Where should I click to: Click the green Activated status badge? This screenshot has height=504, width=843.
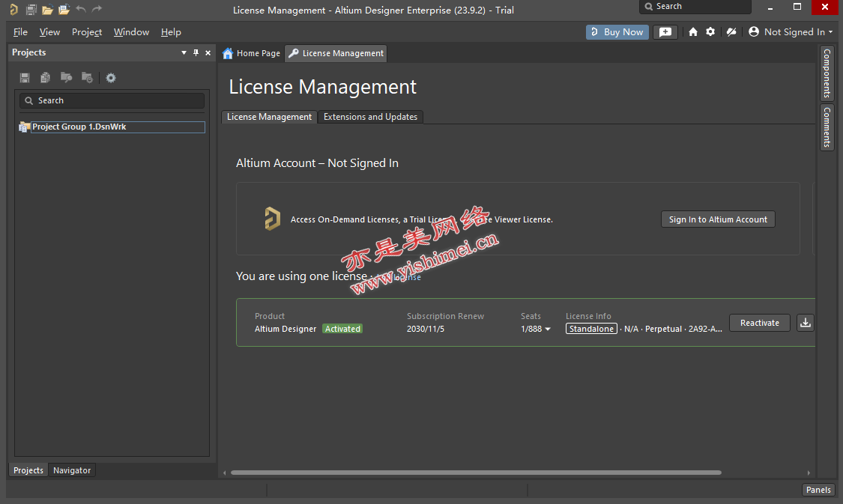tap(342, 329)
